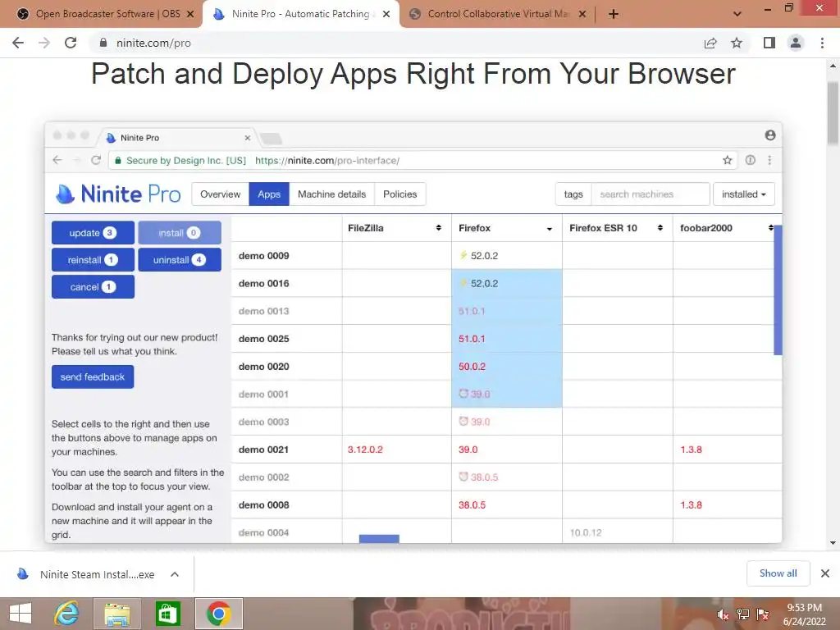Close the Control Collaborative Virtual Ma tab
Image resolution: width=840 pixels, height=630 pixels.
click(x=583, y=14)
